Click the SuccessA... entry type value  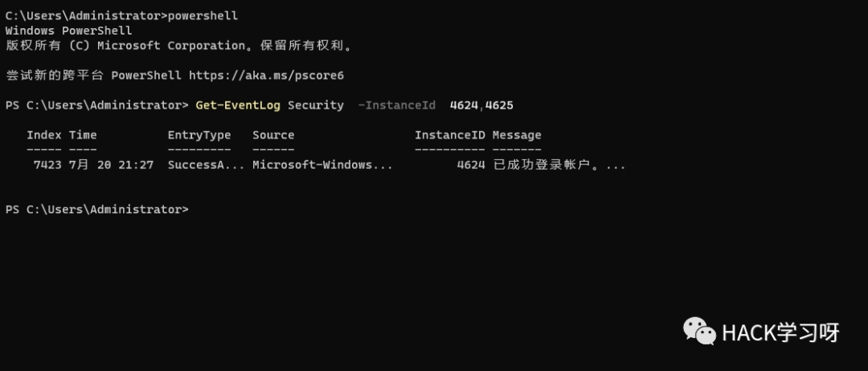207,165
